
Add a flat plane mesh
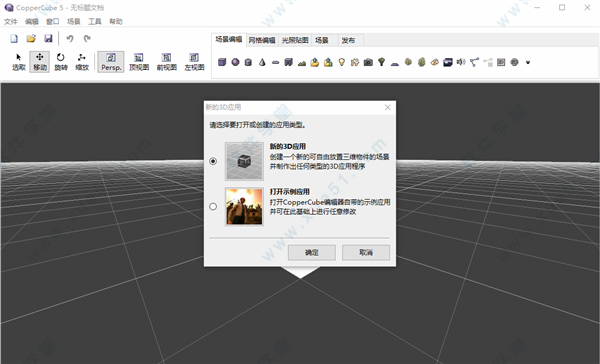pyautogui.click(x=276, y=62)
